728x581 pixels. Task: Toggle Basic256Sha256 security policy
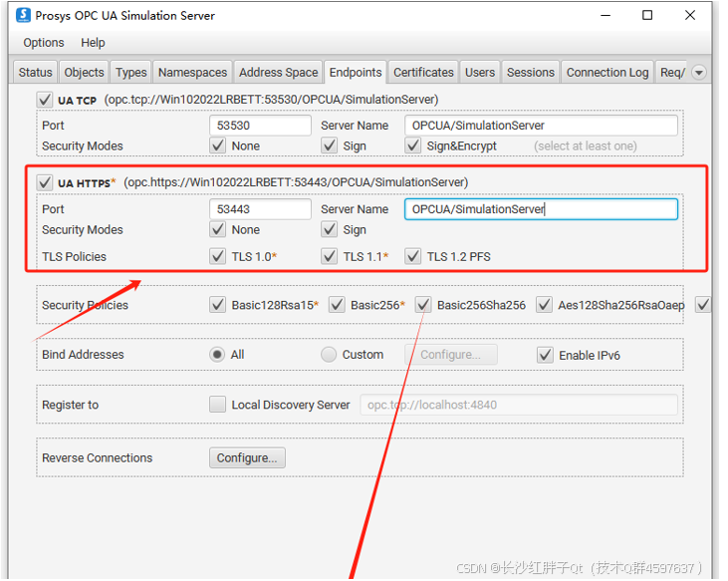point(423,305)
